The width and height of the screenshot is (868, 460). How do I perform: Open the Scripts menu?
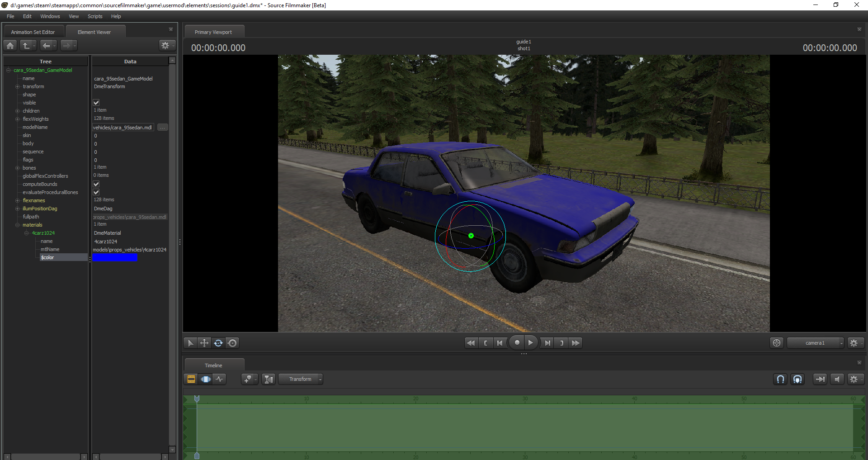[x=95, y=16]
